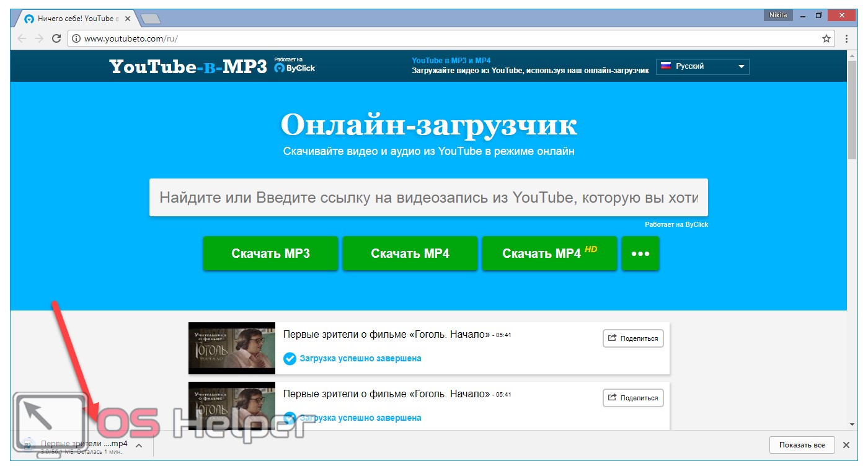Viewport: 868px width, 471px height.
Task: Click the YouTube-в-MP3 site logo
Action: click(x=188, y=66)
